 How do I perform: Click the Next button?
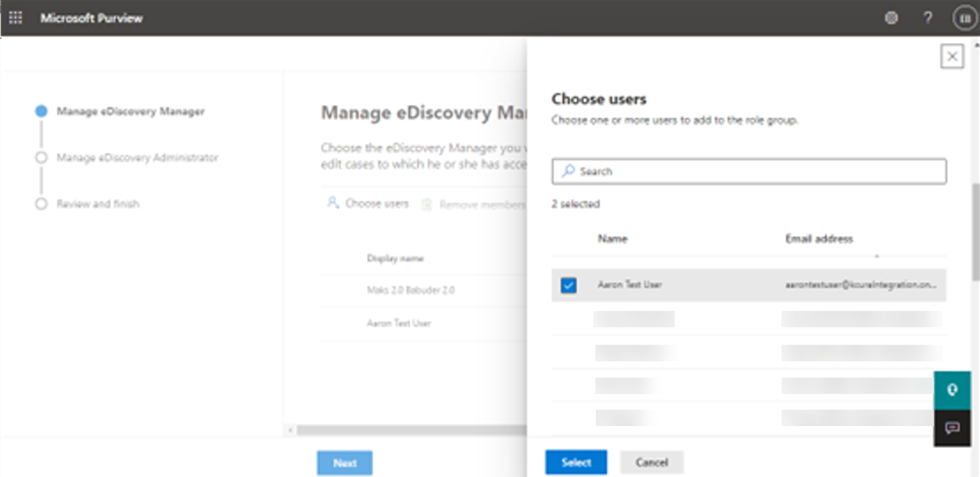(345, 463)
